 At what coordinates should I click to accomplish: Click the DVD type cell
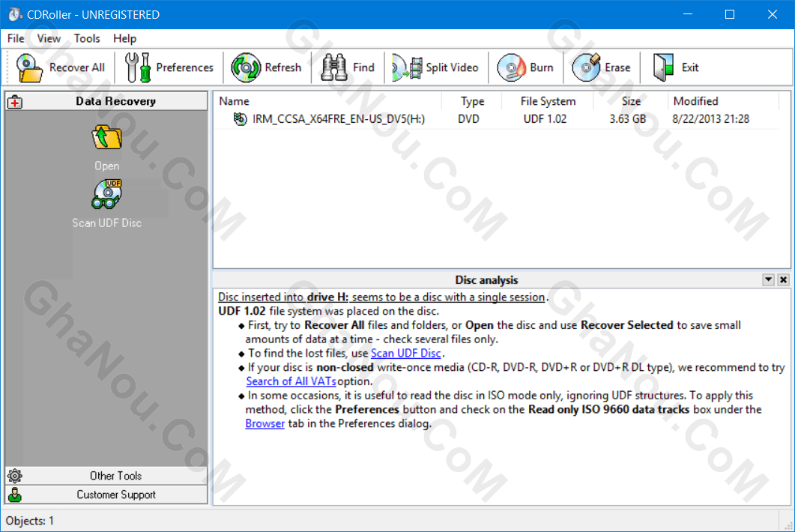[x=468, y=119]
